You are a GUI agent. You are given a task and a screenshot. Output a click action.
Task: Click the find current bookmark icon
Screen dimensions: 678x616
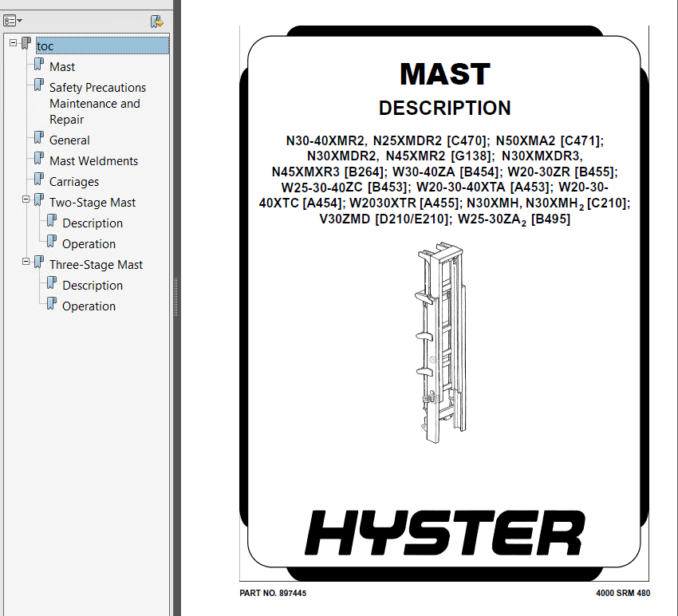point(156,22)
